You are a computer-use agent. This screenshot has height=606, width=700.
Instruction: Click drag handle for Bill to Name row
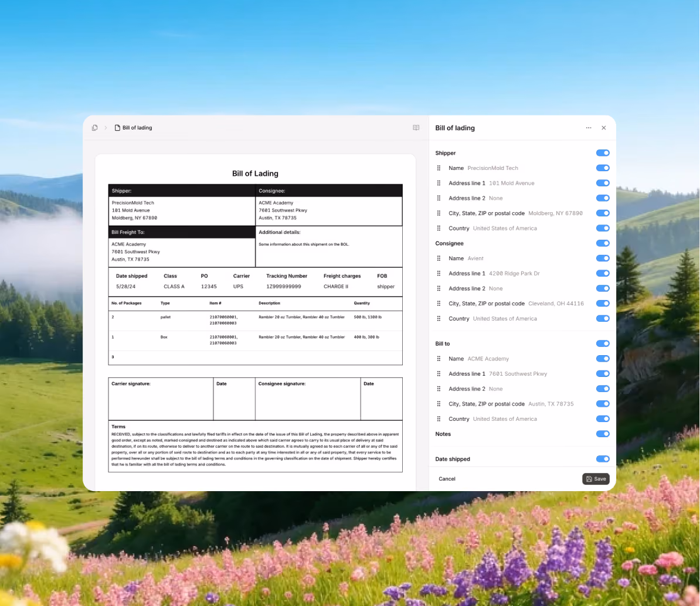click(439, 359)
